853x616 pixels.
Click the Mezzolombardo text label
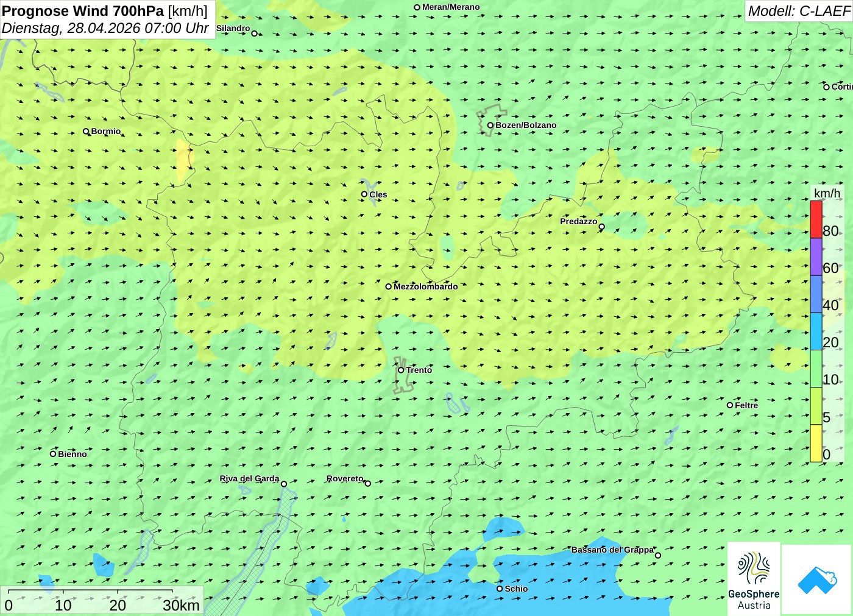click(425, 286)
